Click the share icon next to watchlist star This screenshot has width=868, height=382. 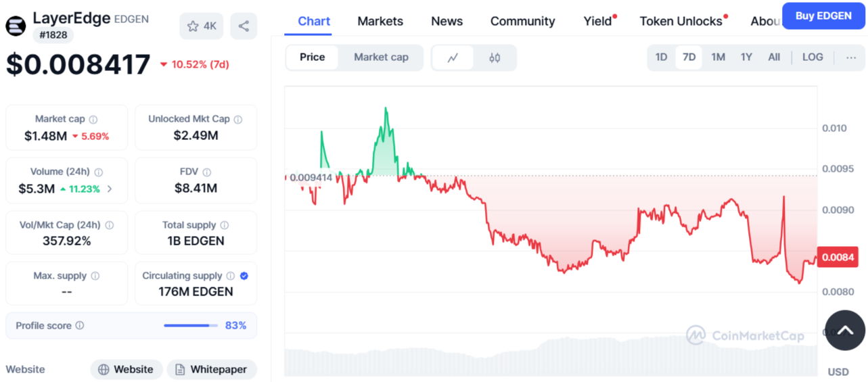(x=244, y=26)
